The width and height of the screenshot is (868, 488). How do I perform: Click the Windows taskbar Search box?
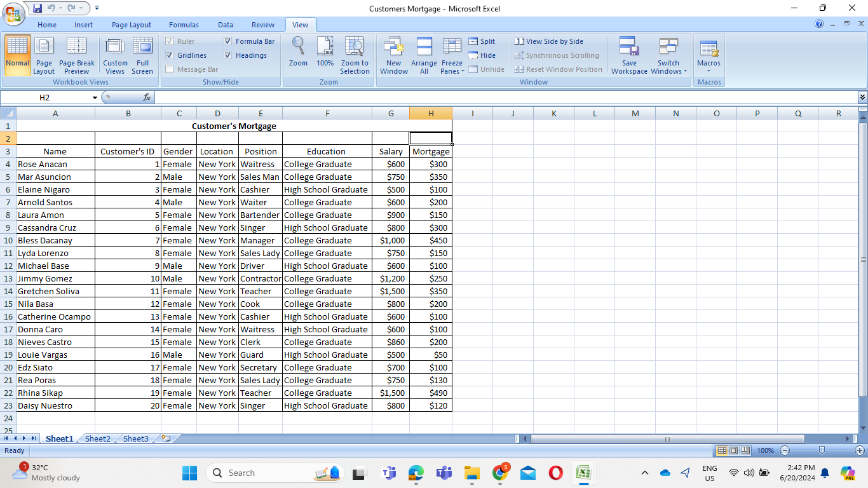(275, 473)
